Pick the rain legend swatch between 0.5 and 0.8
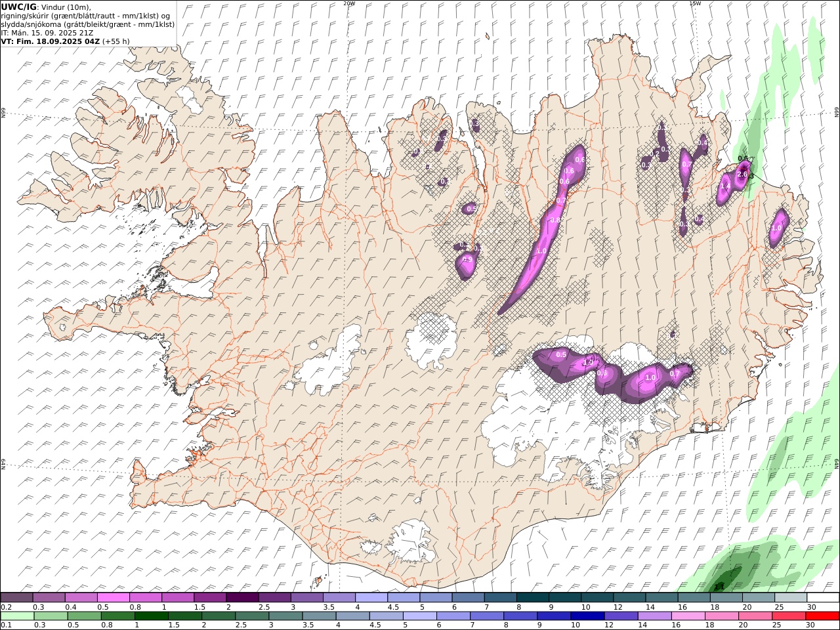 point(84,616)
